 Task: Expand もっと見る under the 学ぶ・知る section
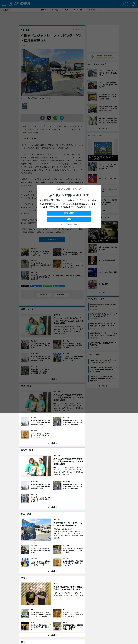pyautogui.click(x=52, y=443)
